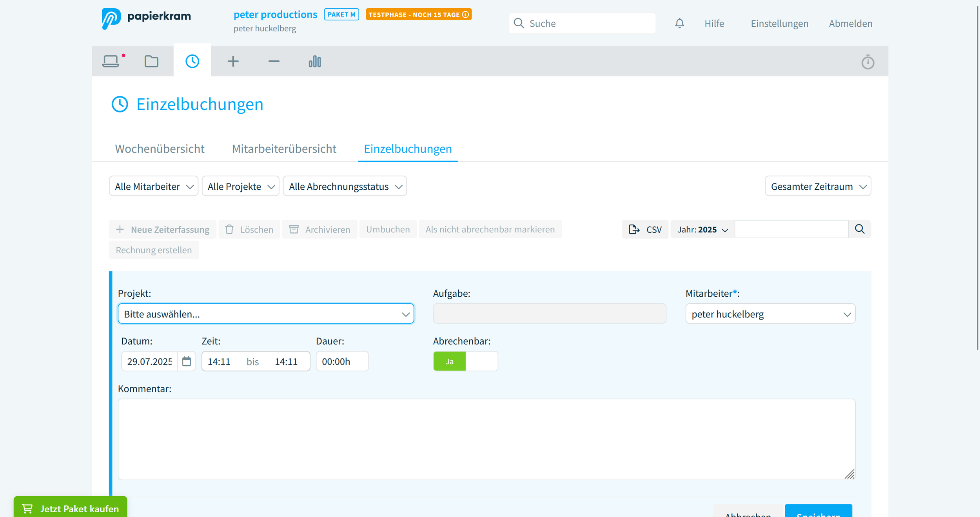Screen dimensions: 980x517
Task: Open Einstellungen in the header
Action: (779, 24)
